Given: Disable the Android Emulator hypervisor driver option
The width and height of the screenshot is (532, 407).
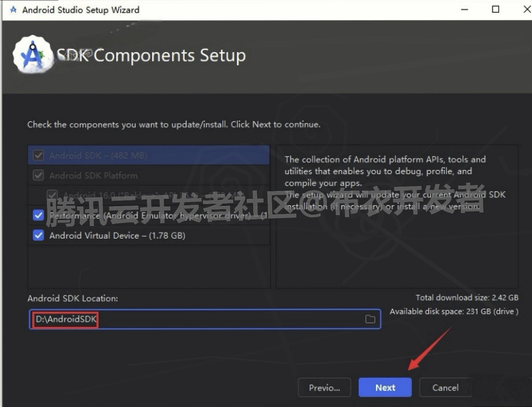Looking at the screenshot, I should (x=38, y=215).
